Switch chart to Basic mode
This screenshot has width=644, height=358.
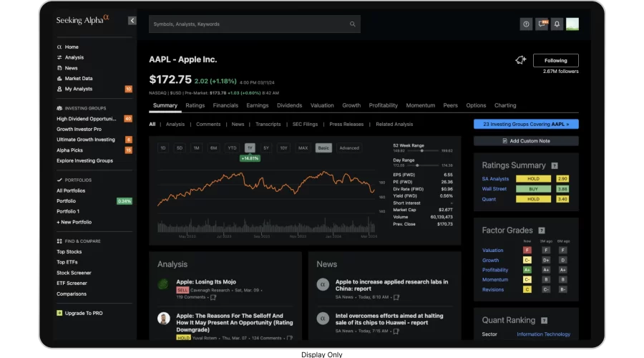[323, 148]
